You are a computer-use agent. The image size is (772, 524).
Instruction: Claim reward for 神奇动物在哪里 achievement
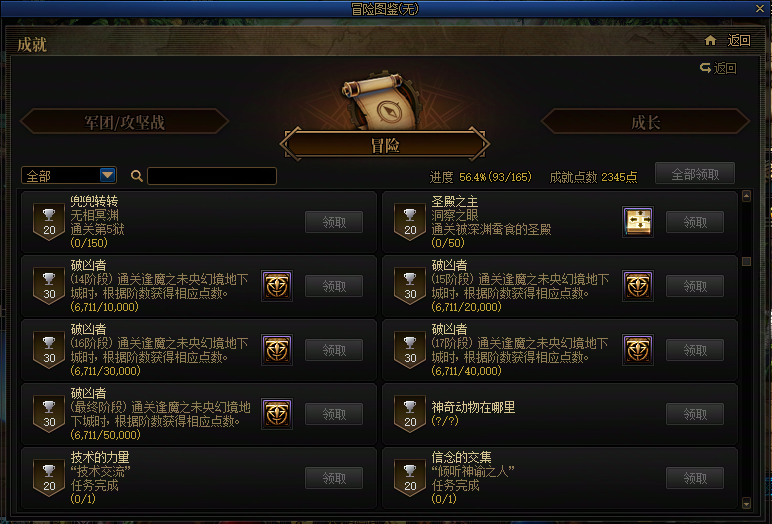coord(695,414)
